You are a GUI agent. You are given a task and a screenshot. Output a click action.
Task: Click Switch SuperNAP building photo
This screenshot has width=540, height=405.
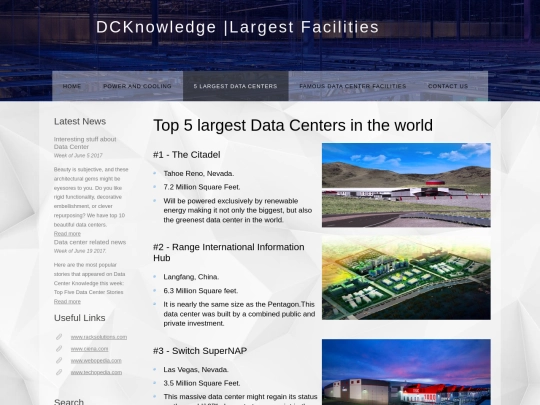(406, 372)
